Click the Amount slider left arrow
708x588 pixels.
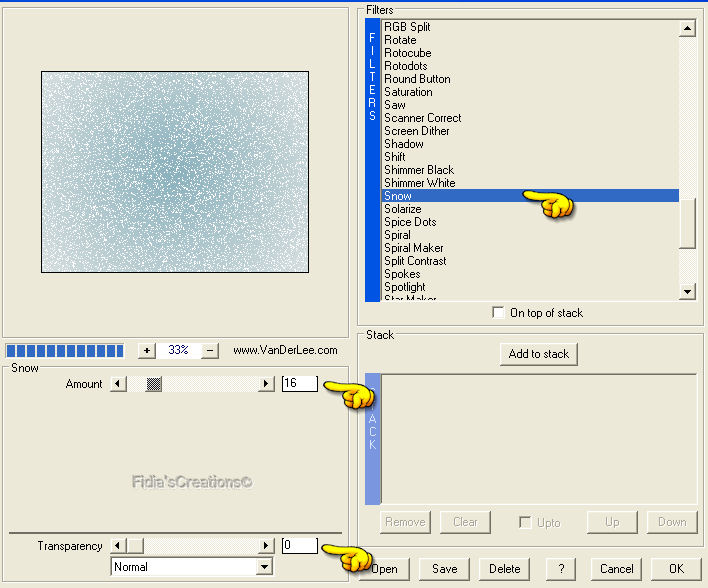tap(118, 384)
